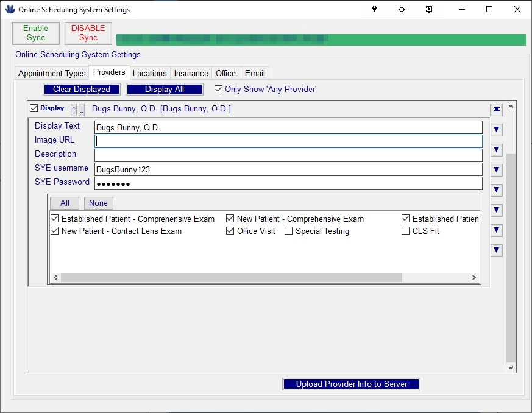Expand the dropdown arrow beside Description field

coord(496,150)
